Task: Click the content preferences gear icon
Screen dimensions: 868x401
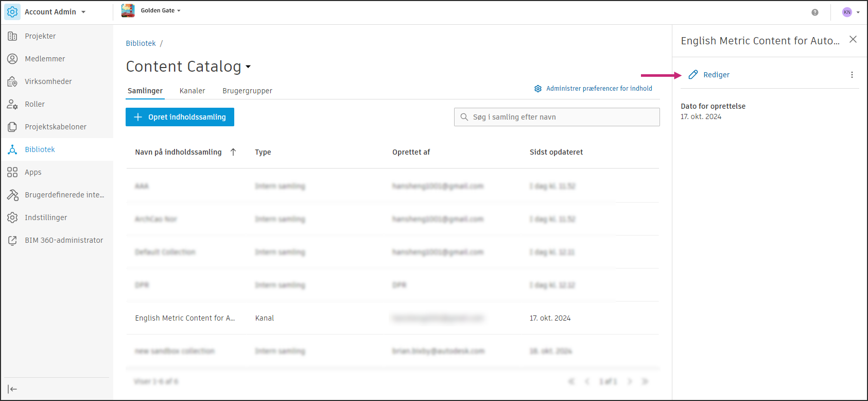Action: [x=538, y=89]
